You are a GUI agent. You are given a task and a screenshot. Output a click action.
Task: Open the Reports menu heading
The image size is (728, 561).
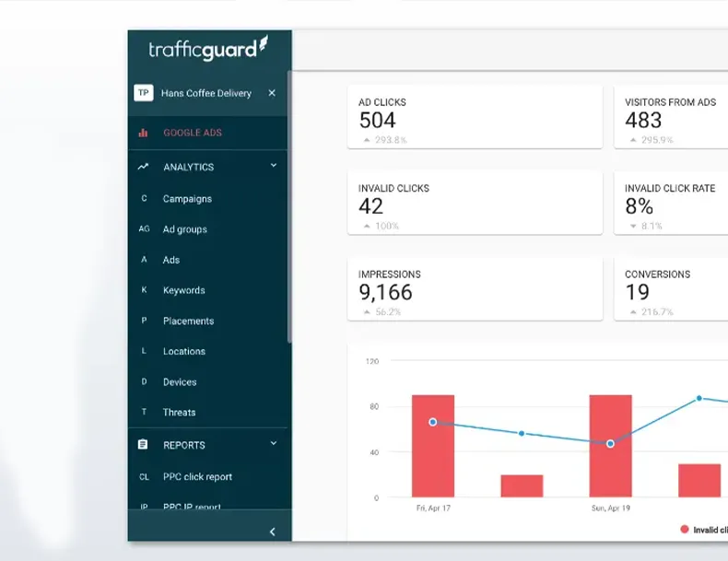pyautogui.click(x=184, y=446)
